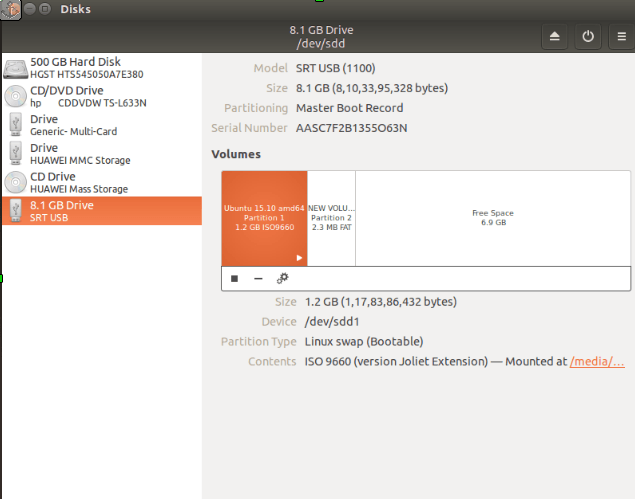635x499 pixels.
Task: Click the HUAWEI CD Drive disc icon
Action: [16, 183]
